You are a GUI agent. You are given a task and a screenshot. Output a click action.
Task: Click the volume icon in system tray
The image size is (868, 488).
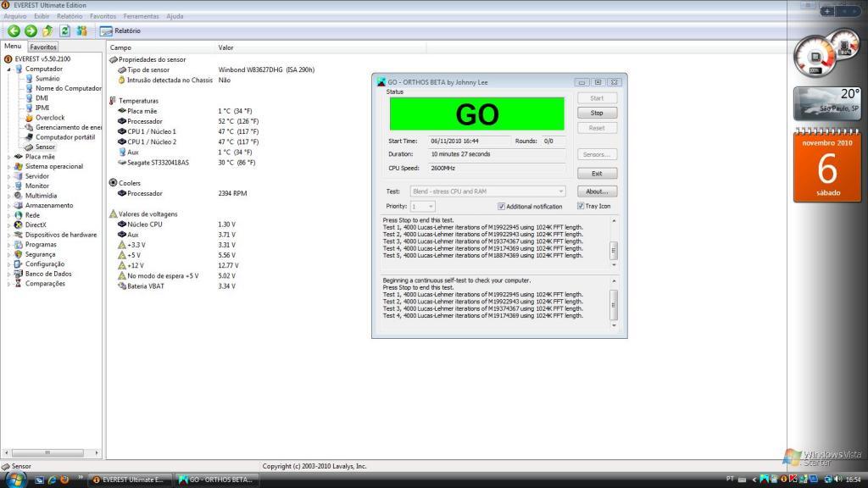click(x=838, y=480)
